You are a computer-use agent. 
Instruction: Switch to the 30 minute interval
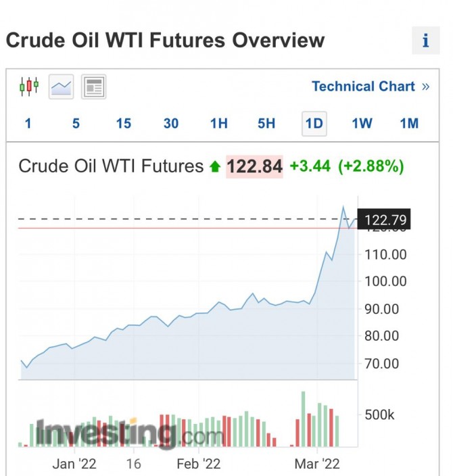pyautogui.click(x=171, y=124)
